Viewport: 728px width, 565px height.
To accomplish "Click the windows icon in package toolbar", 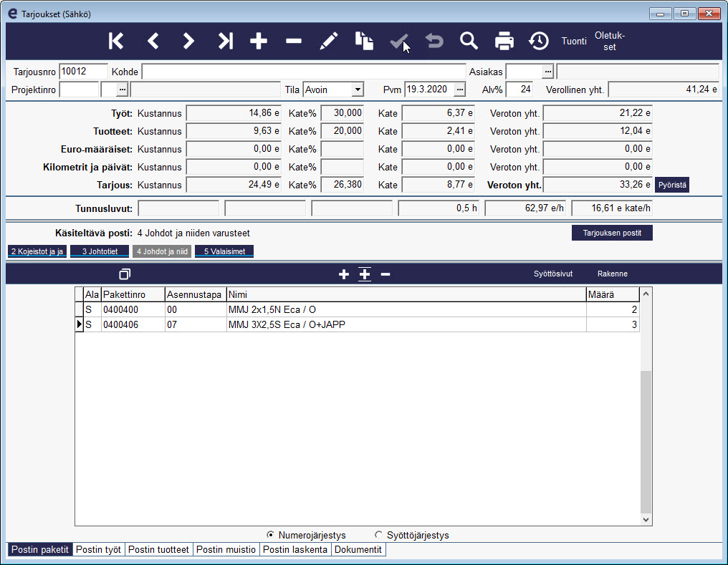I will [x=125, y=274].
